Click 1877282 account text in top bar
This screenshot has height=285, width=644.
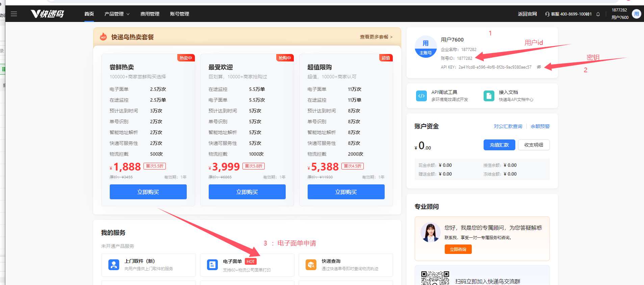coord(619,10)
